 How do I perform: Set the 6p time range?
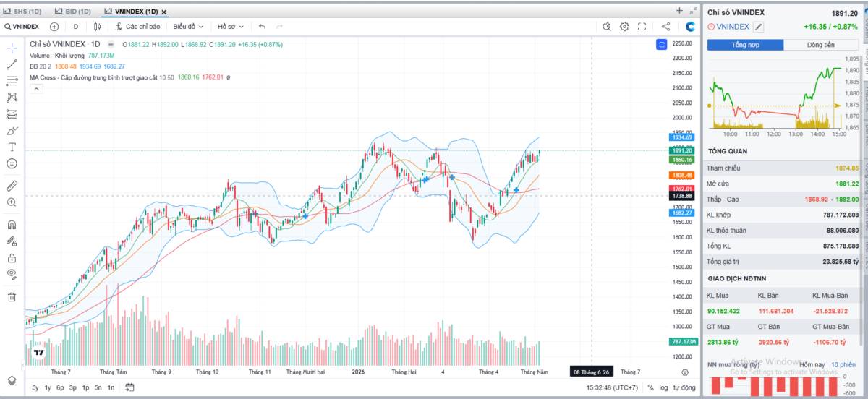[x=60, y=388]
